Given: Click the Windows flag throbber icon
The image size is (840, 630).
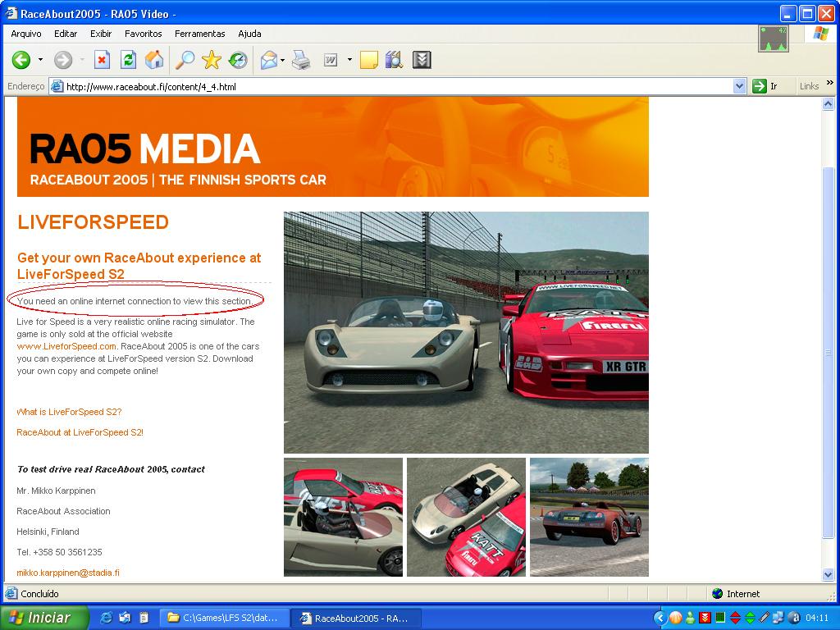Looking at the screenshot, I should pyautogui.click(x=820, y=34).
